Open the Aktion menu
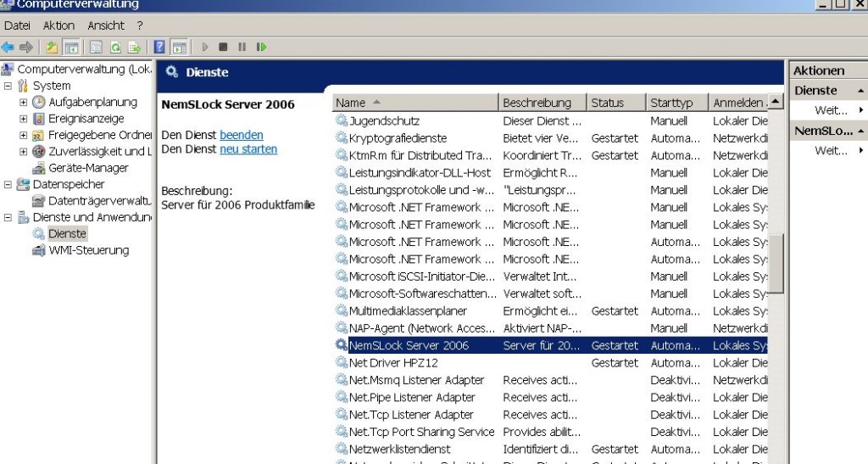Image resolution: width=868 pixels, height=464 pixels. coord(58,26)
